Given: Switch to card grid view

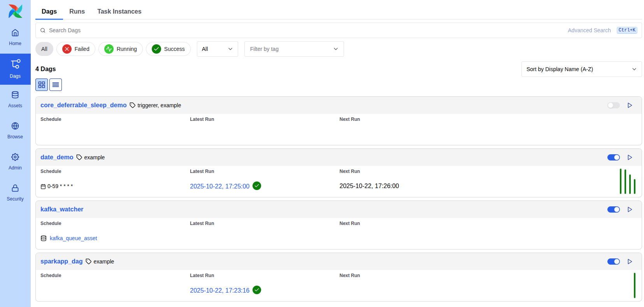Looking at the screenshot, I should tap(42, 85).
